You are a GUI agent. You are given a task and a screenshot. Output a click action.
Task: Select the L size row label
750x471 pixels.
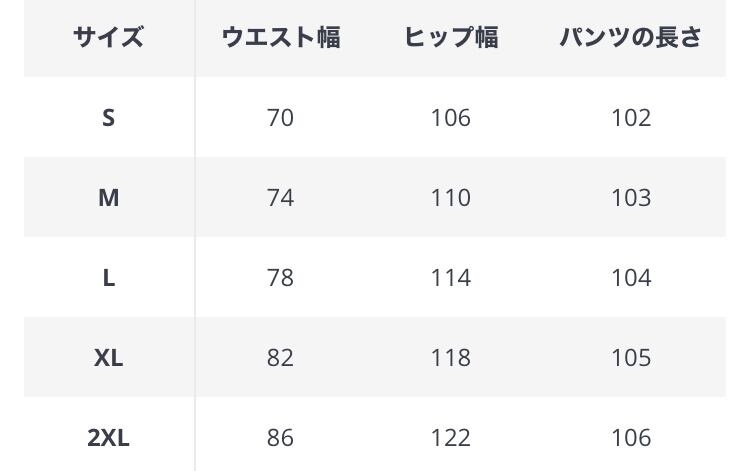(108, 278)
